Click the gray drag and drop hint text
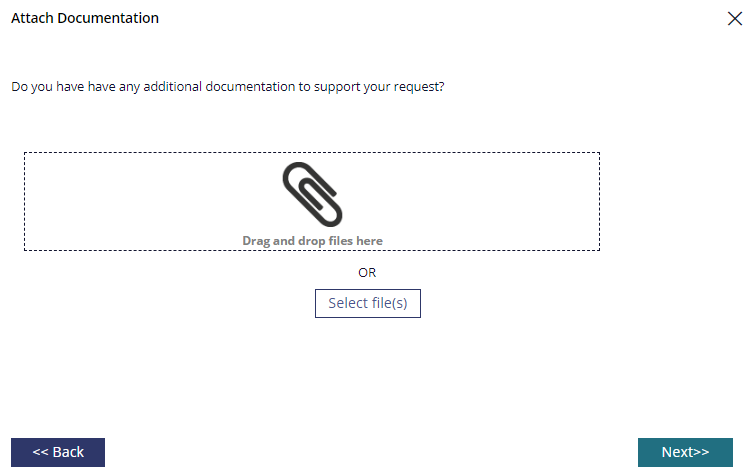The height and width of the screenshot is (476, 749). tap(312, 241)
